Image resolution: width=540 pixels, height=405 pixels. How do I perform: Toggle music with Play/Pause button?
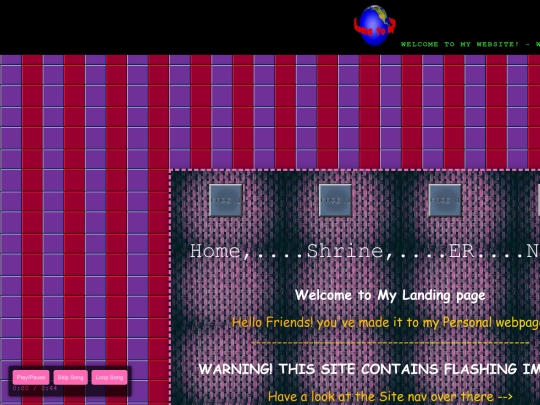(31, 377)
